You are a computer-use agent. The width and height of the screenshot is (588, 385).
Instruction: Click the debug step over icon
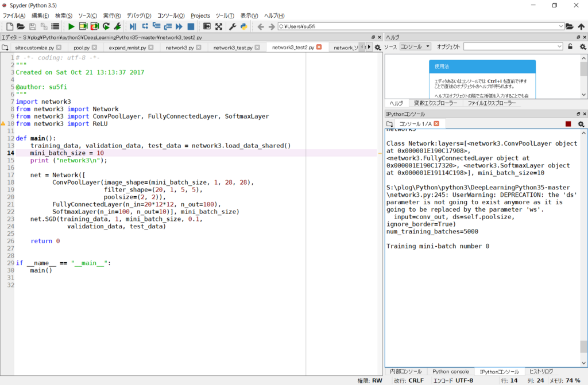tap(145, 26)
